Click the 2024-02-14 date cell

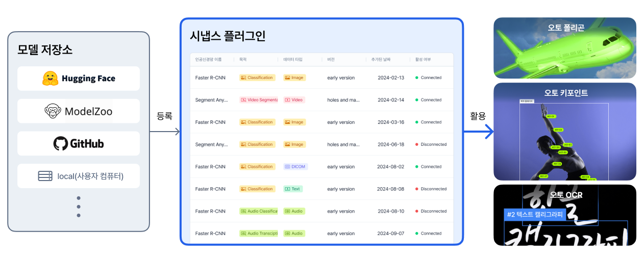tap(391, 100)
